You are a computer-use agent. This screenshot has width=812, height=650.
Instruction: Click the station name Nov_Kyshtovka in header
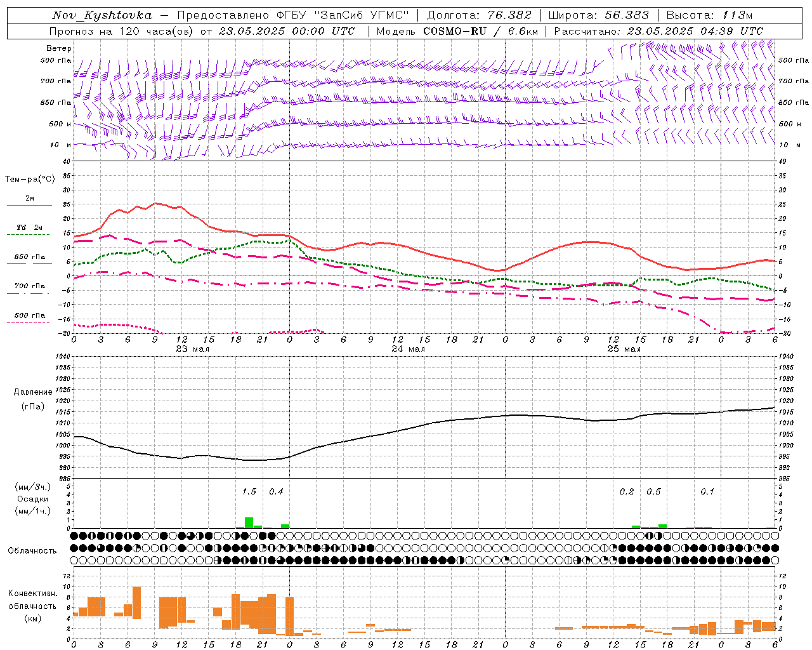[x=101, y=15]
